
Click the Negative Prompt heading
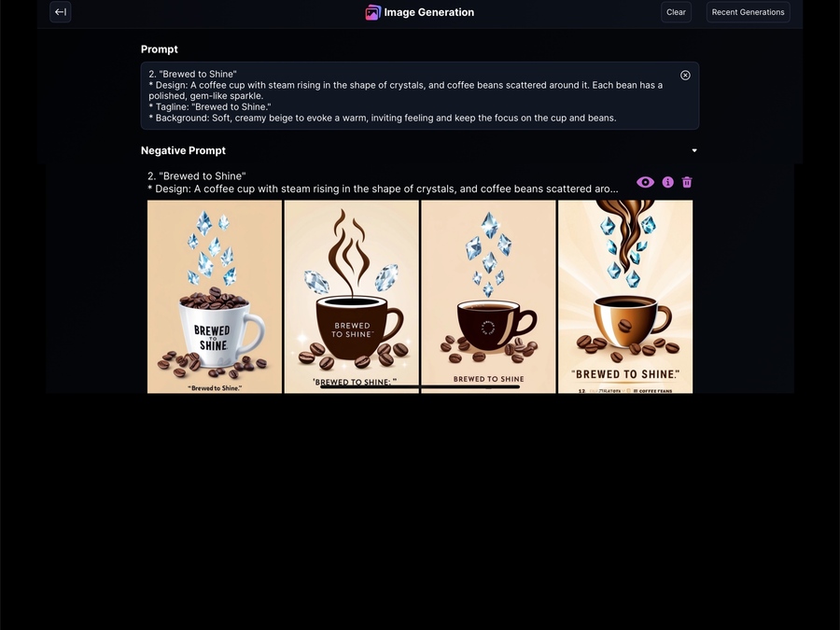point(183,150)
